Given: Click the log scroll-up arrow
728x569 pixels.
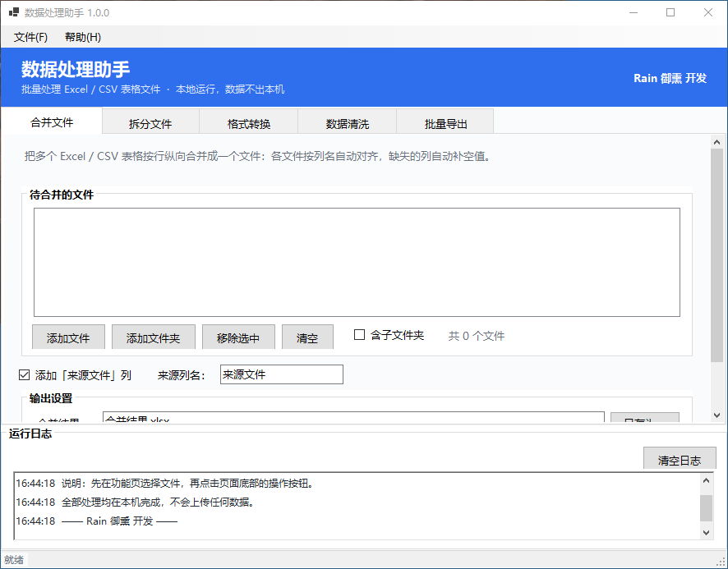Looking at the screenshot, I should pyautogui.click(x=706, y=480).
